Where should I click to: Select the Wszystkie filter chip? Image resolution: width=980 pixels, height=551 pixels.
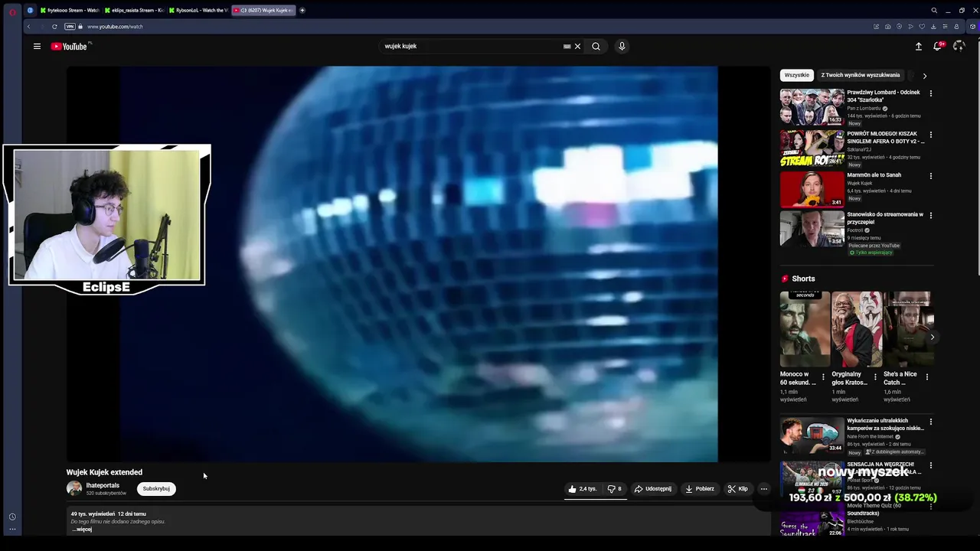(x=796, y=75)
